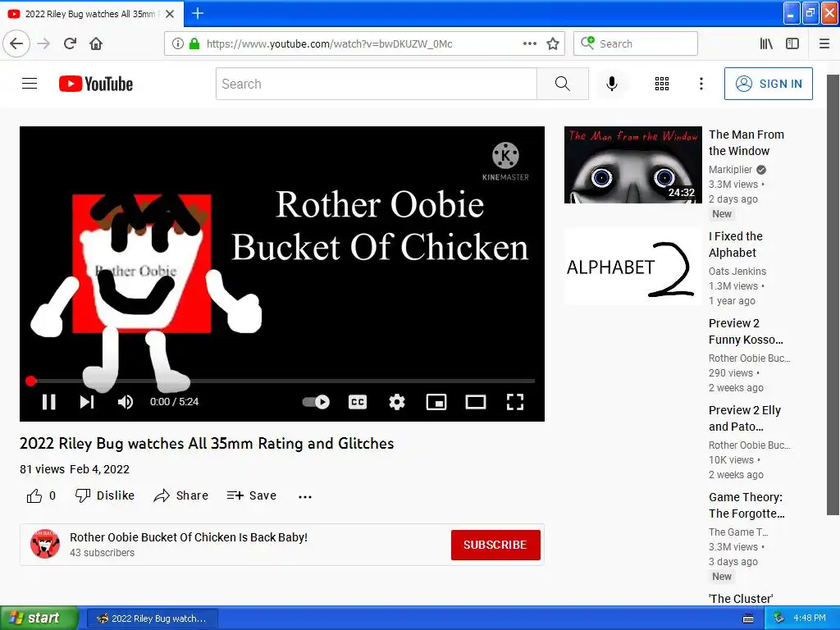Enter full screen mode

coord(515,402)
